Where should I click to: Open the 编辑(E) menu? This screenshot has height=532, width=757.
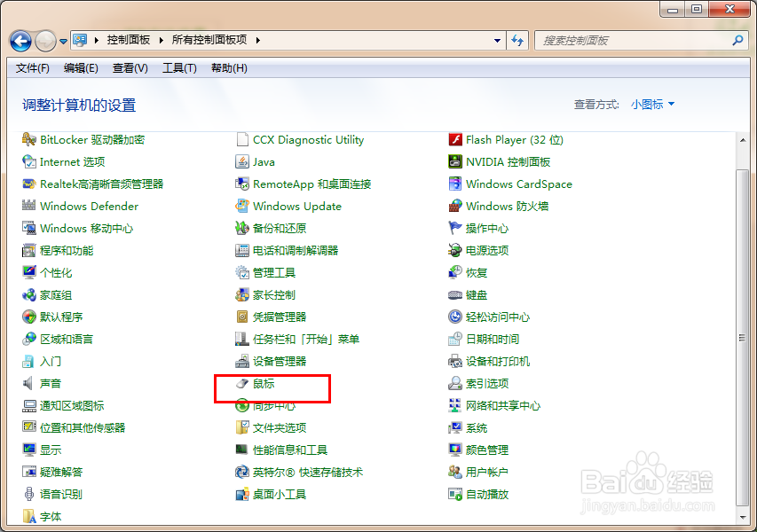coord(81,68)
